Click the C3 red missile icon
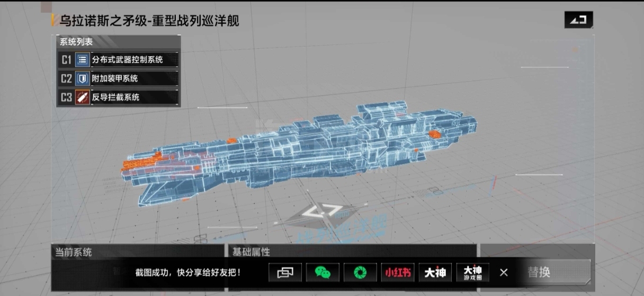The height and width of the screenshot is (296, 644). [82, 97]
